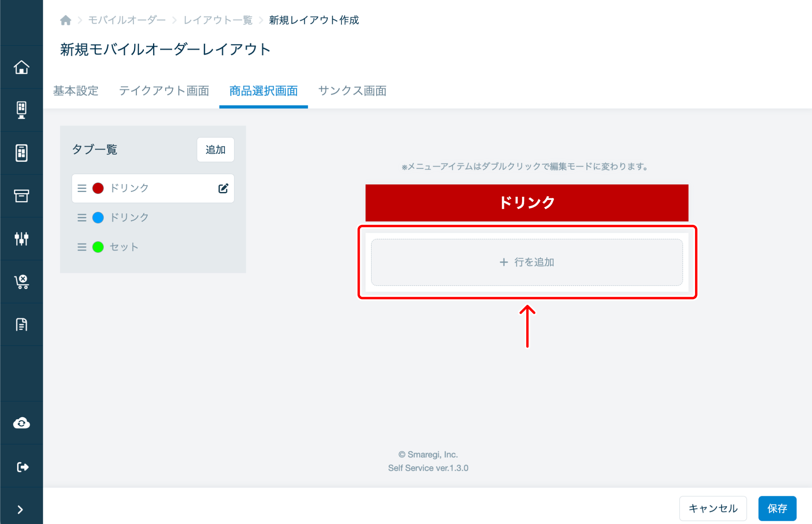Edit the red ドリンク tab with the pencil icon

(223, 188)
